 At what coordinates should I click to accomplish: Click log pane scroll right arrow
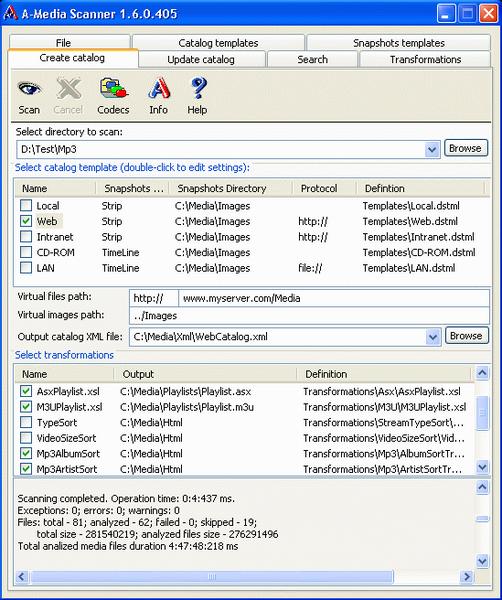tap(467, 576)
